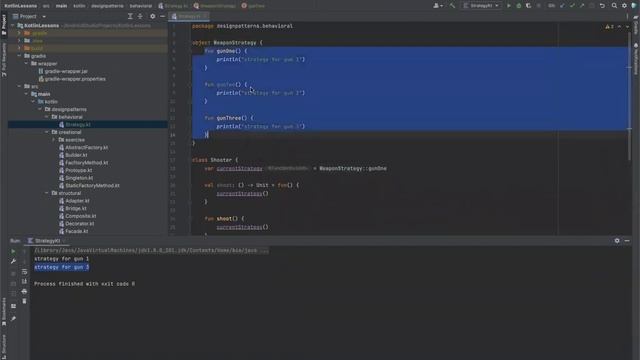Screen dimensions: 640x360
Task: Click the pin tab icon in the Run panel
Action: pyautogui.click(x=13, y=318)
